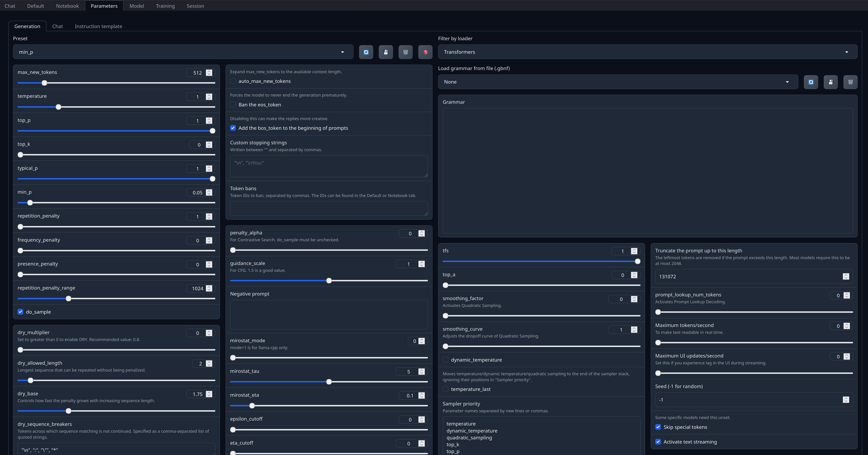The width and height of the screenshot is (868, 455).
Task: Toggle Ban the eos_token
Action: (x=233, y=105)
